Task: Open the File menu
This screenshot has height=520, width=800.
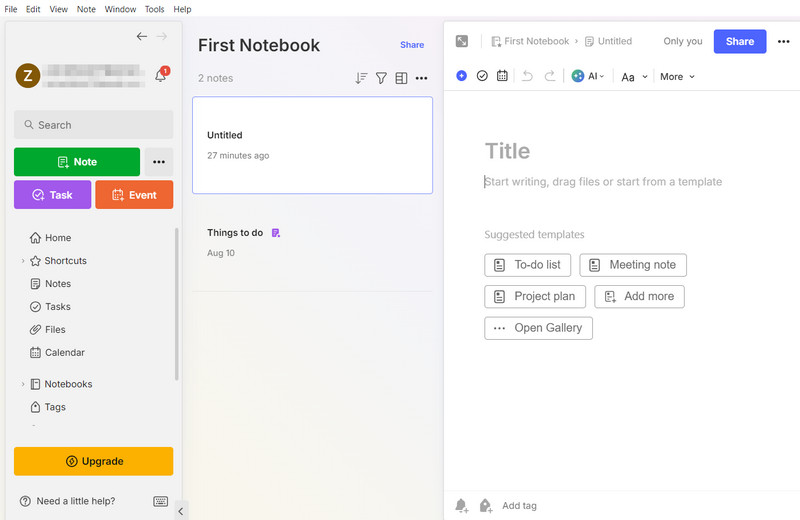Action: pos(11,9)
